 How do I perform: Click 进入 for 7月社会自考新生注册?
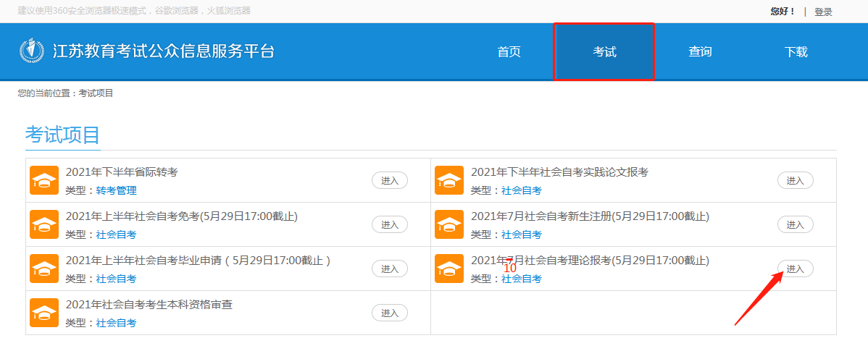(795, 224)
